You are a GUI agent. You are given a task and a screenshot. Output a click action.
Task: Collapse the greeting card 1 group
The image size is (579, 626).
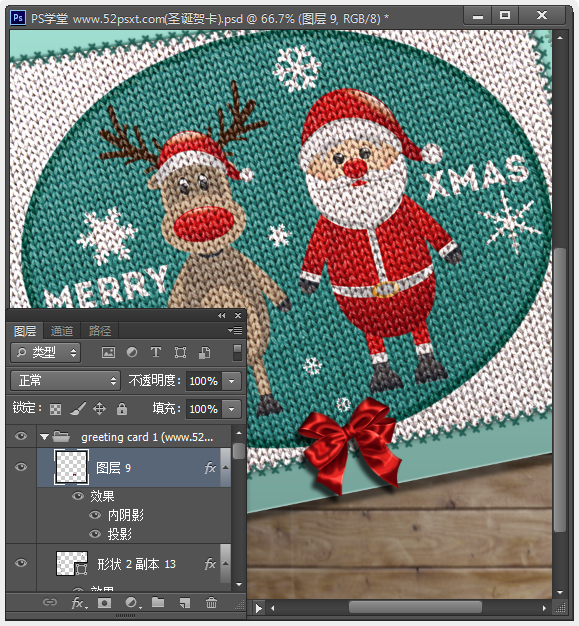44,437
